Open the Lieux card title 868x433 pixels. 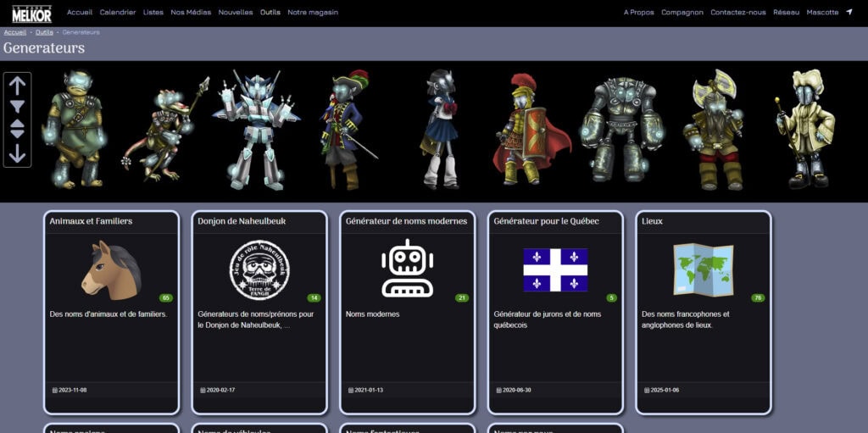point(653,221)
